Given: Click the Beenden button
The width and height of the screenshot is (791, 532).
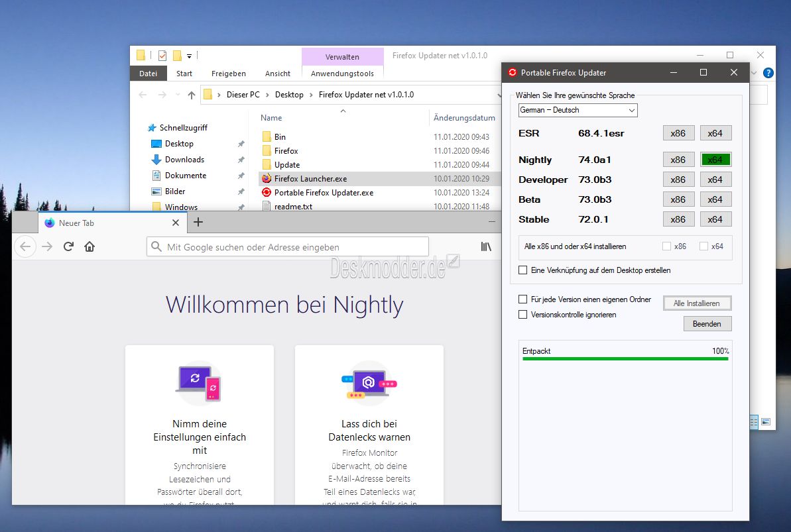Looking at the screenshot, I should click(707, 324).
